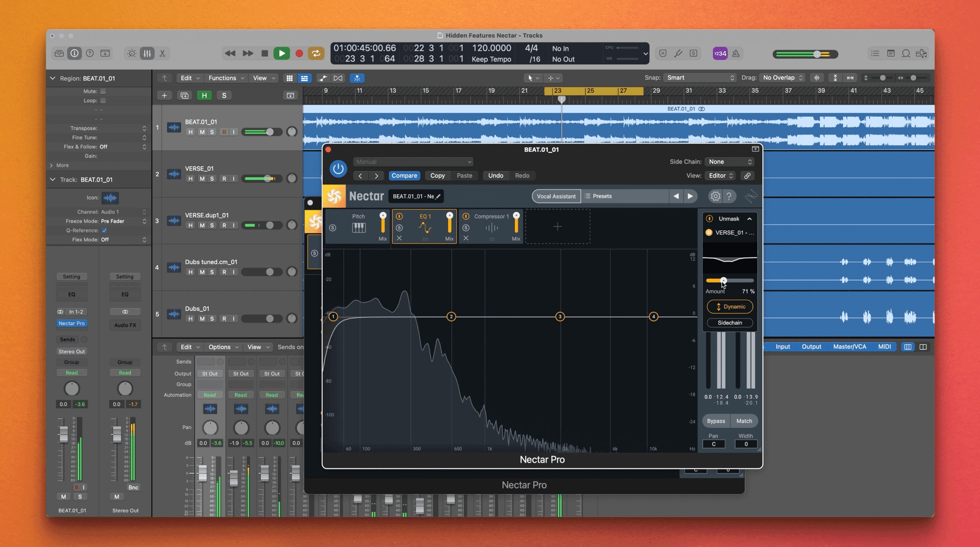The width and height of the screenshot is (980, 547).
Task: Toggle the metronome icon
Action: point(736,53)
